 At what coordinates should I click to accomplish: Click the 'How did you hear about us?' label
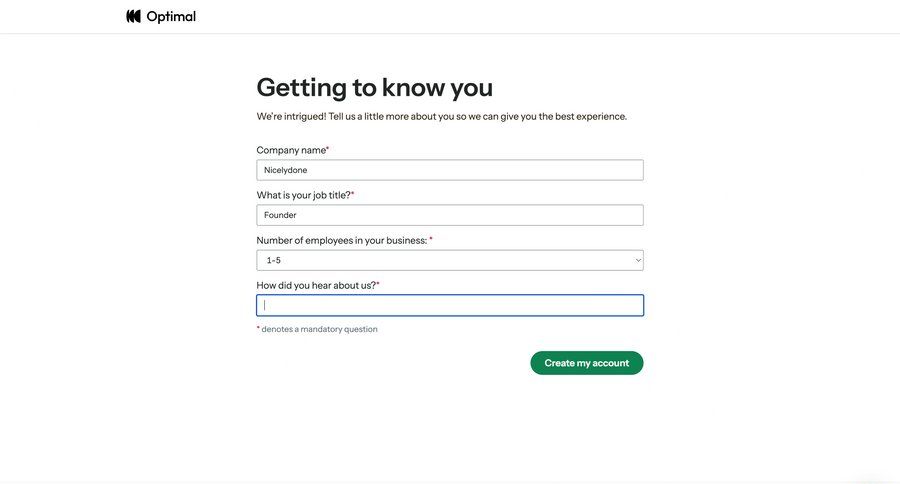click(316, 285)
